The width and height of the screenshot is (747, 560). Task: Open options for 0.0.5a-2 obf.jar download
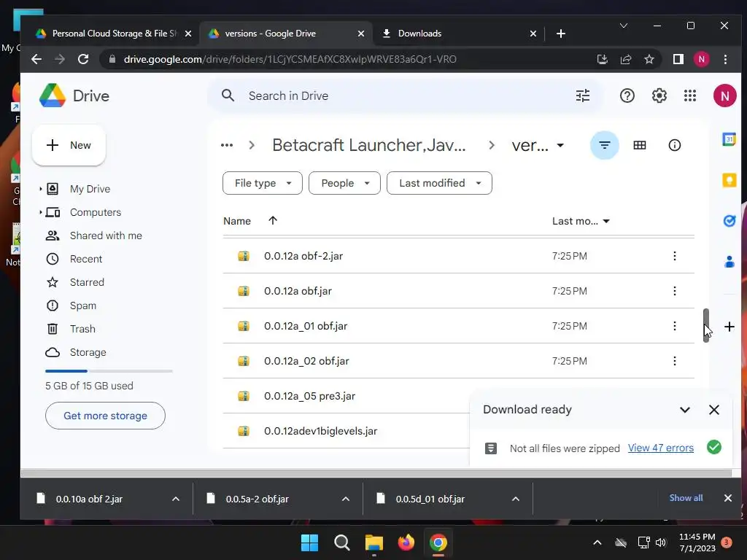(345, 499)
